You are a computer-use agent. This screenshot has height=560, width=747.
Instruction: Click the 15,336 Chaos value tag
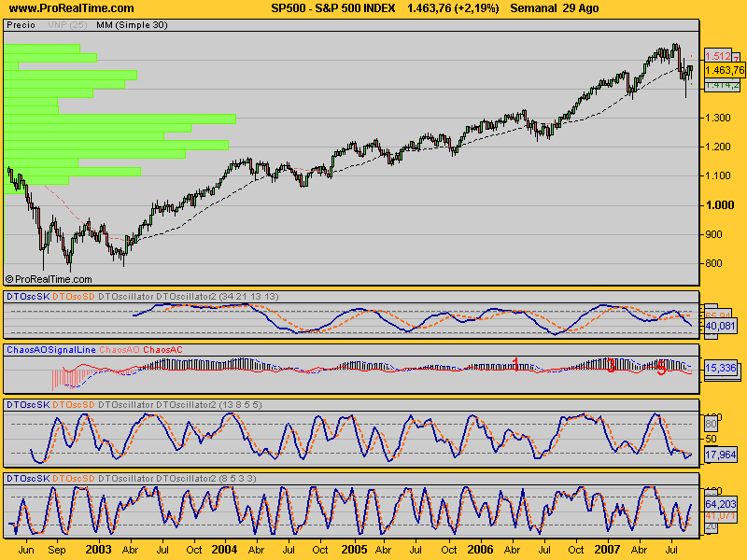[720, 368]
